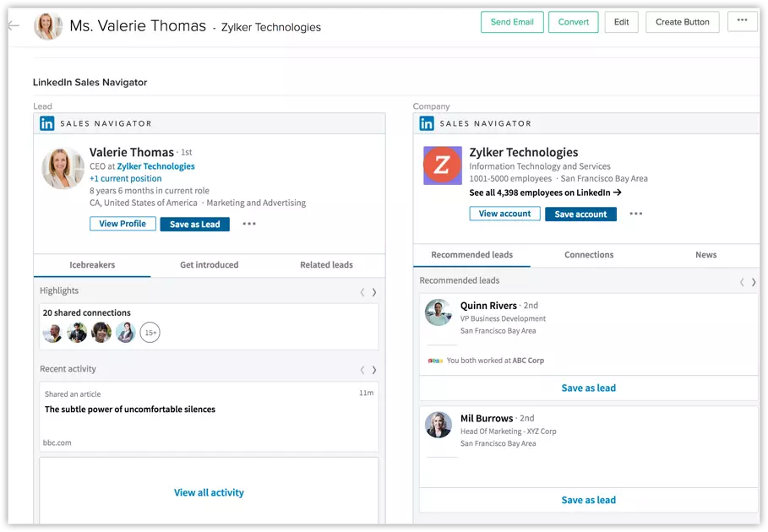
Task: Click the LinkedIn logo on the Company card
Action: (425, 123)
